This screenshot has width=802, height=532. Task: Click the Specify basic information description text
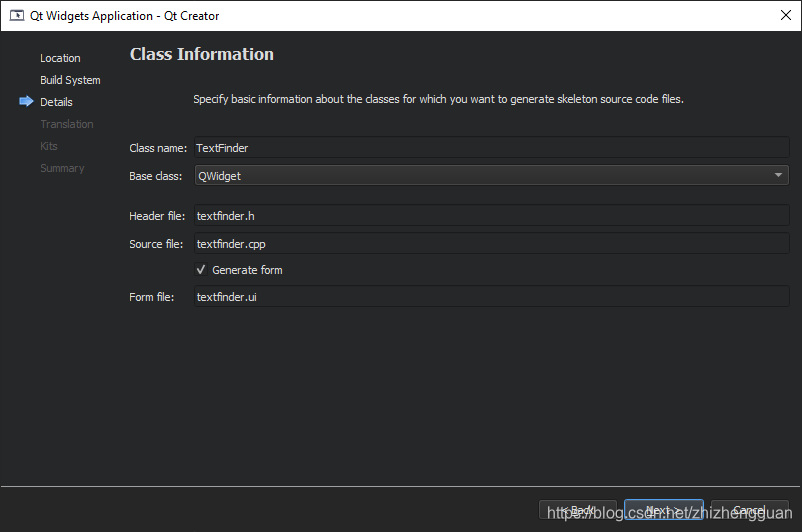point(438,99)
